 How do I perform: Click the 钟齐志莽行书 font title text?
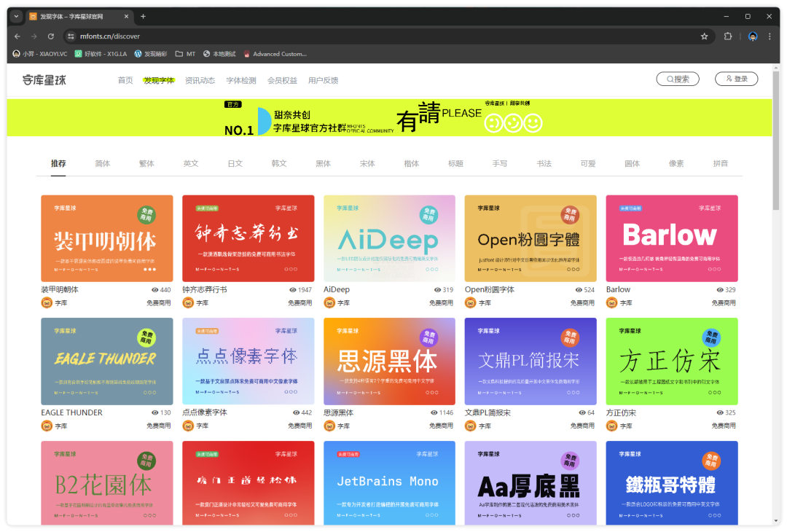205,289
